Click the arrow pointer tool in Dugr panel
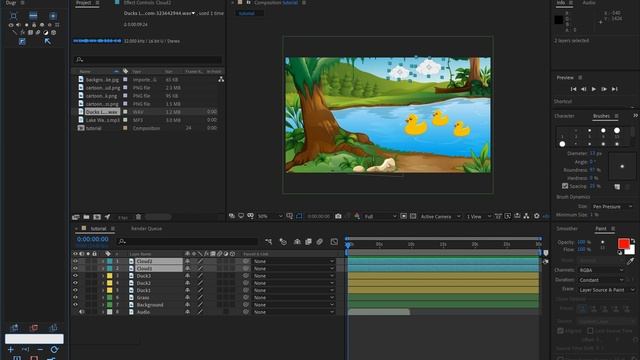The width and height of the screenshot is (640, 360). click(x=48, y=41)
